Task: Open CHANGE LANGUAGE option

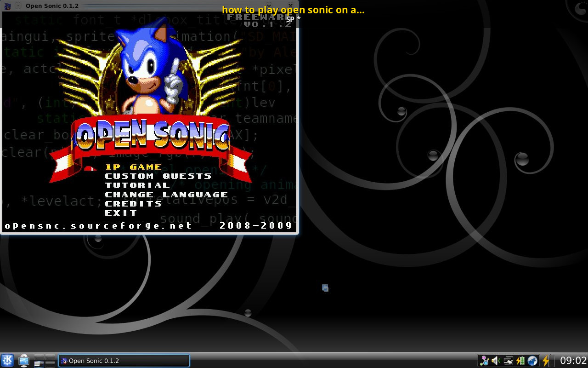Action: pos(166,195)
